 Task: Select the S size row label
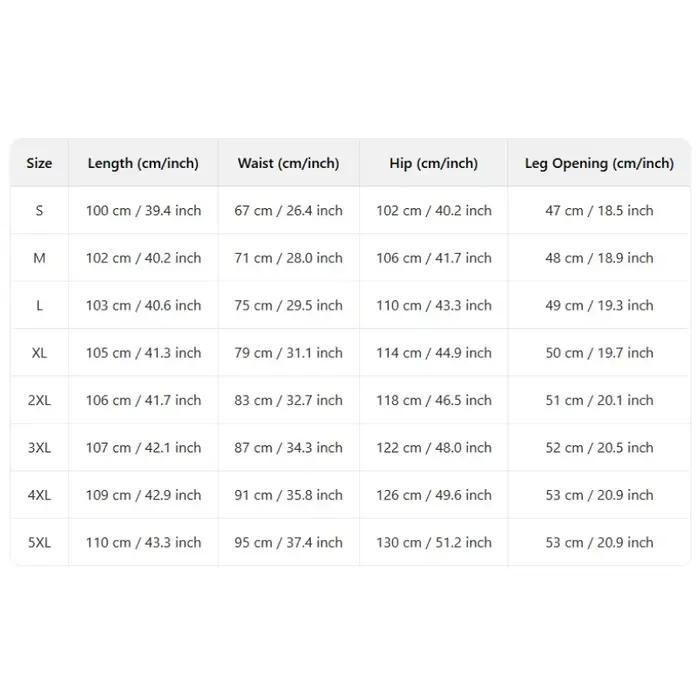point(39,210)
